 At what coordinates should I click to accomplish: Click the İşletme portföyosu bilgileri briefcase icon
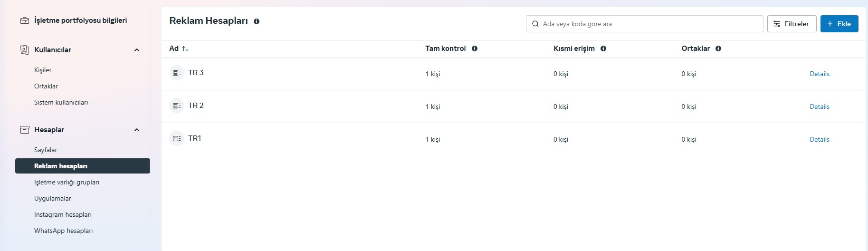tap(25, 20)
